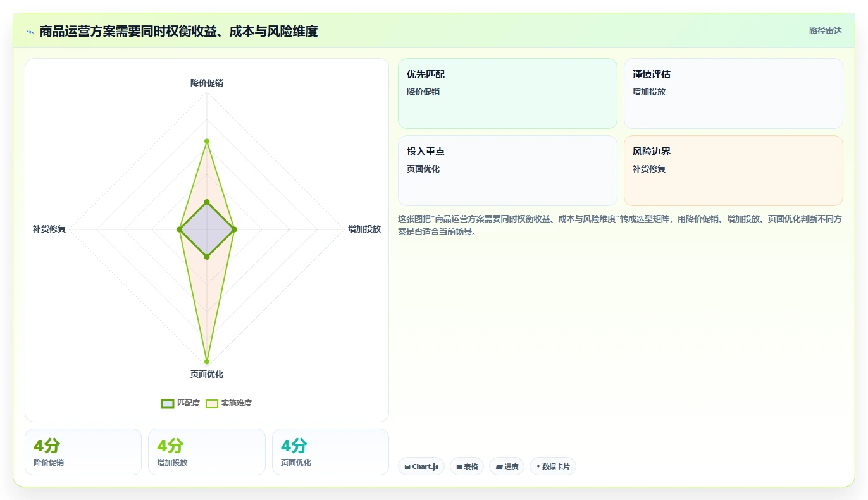The width and height of the screenshot is (868, 500).
Task: Select the 数据卡片 tag chip
Action: [553, 466]
